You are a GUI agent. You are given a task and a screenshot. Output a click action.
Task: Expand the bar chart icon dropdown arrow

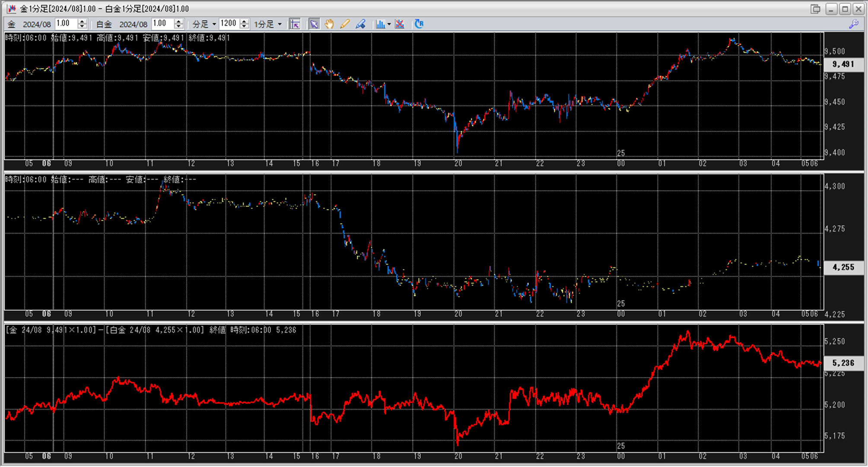[x=389, y=24]
